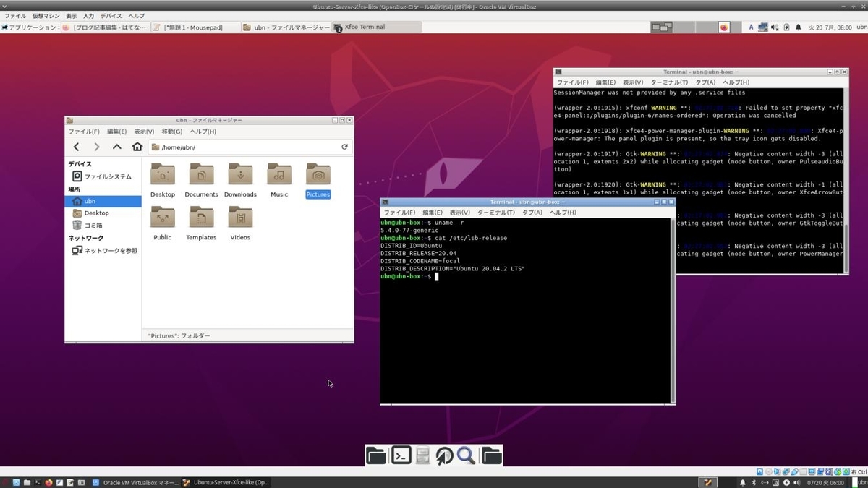
Task: Open the Videos folder icon
Action: coord(240,218)
